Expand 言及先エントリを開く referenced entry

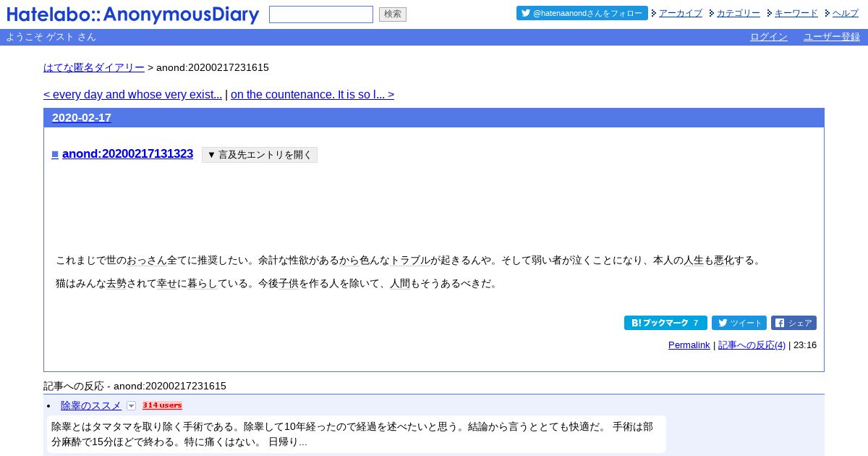tap(260, 155)
